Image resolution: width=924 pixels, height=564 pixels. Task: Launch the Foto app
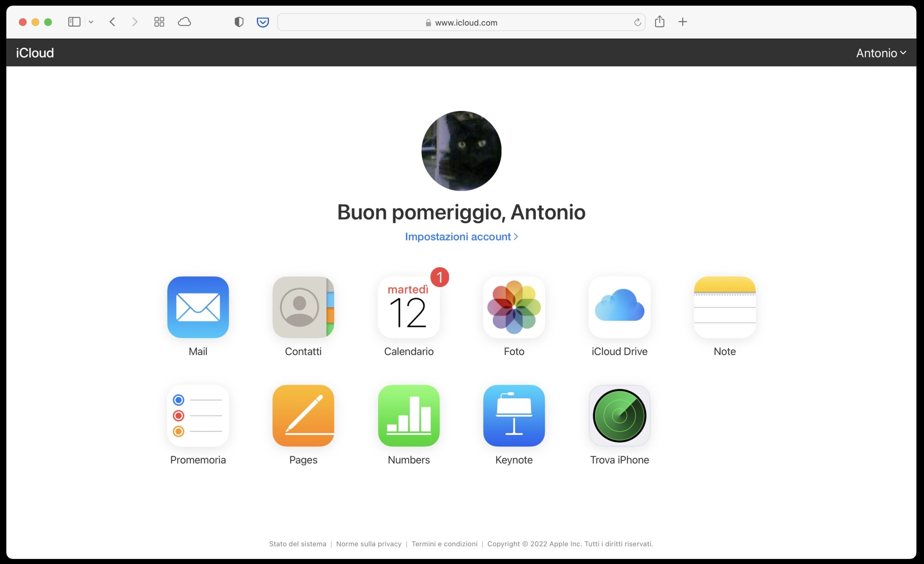(514, 307)
